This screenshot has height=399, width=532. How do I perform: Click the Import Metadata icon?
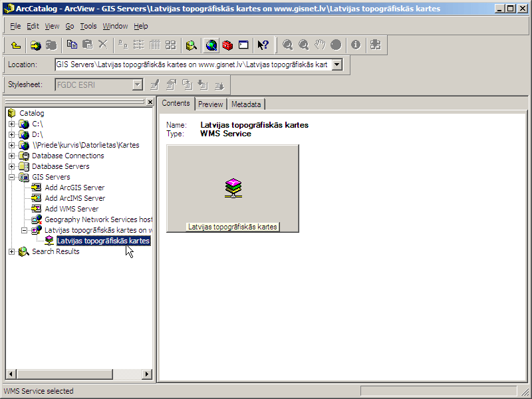[203, 85]
